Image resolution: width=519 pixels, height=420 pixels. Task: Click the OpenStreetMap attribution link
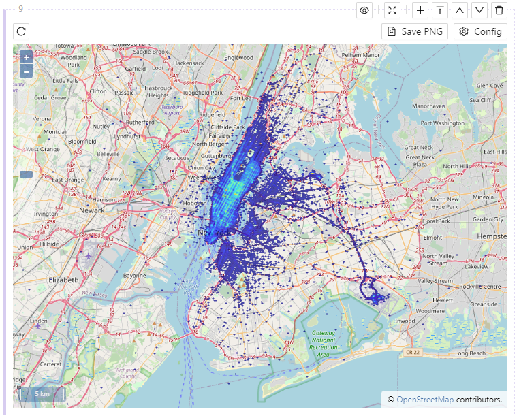click(x=425, y=400)
